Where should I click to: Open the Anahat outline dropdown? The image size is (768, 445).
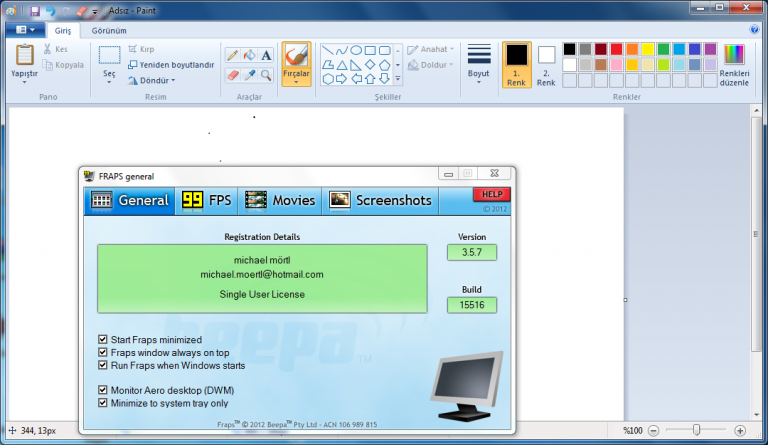[x=431, y=49]
